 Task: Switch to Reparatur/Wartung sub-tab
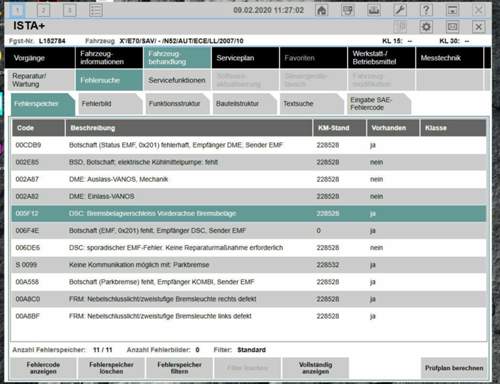(40, 80)
